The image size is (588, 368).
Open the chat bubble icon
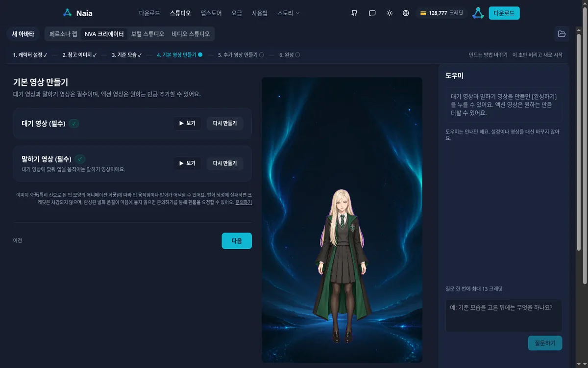coord(372,13)
